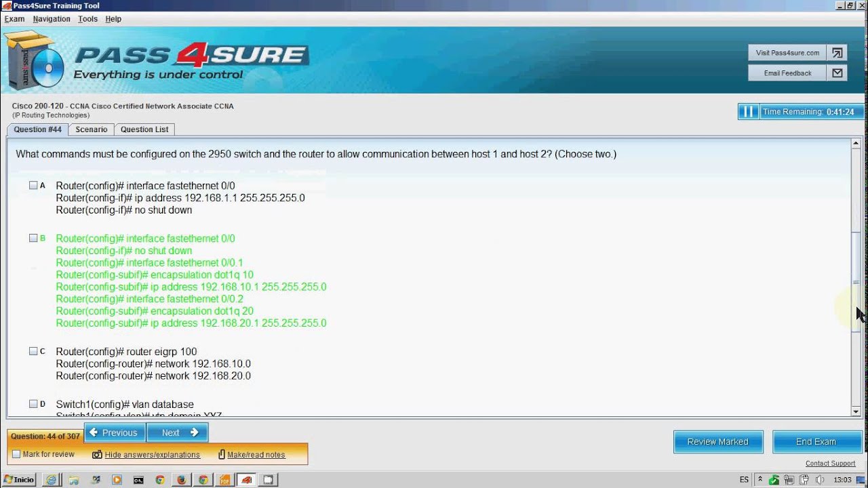Open the Help menu
The image size is (868, 488).
point(113,19)
